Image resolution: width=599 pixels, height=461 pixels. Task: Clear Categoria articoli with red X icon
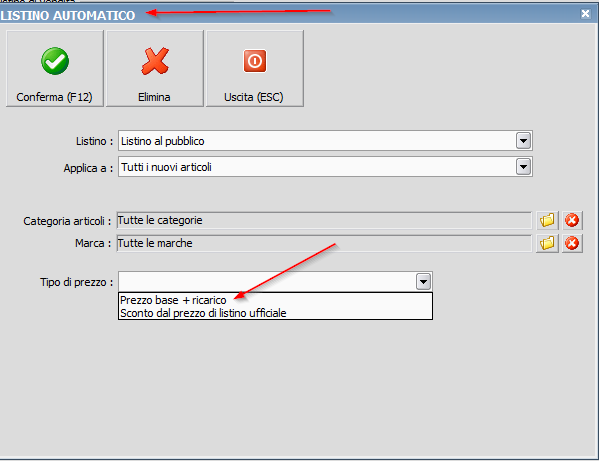(x=572, y=220)
